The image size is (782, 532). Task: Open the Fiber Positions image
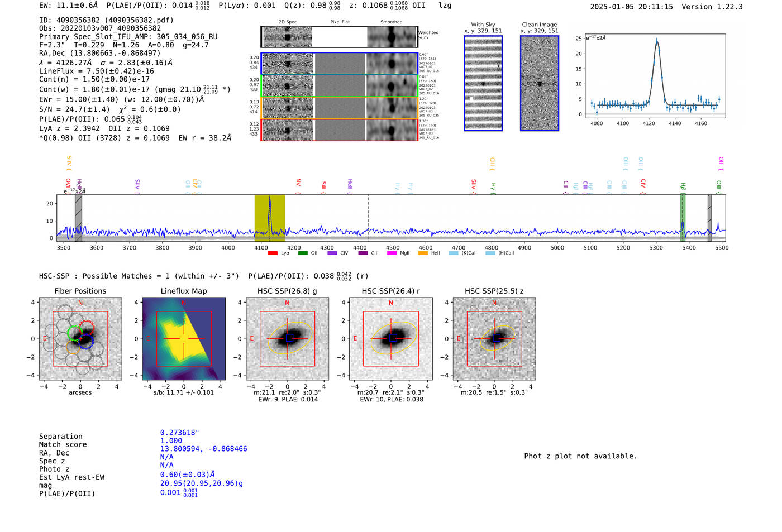[80, 339]
